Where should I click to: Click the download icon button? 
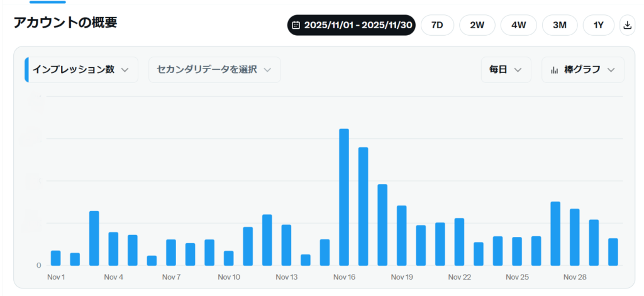[x=627, y=25]
